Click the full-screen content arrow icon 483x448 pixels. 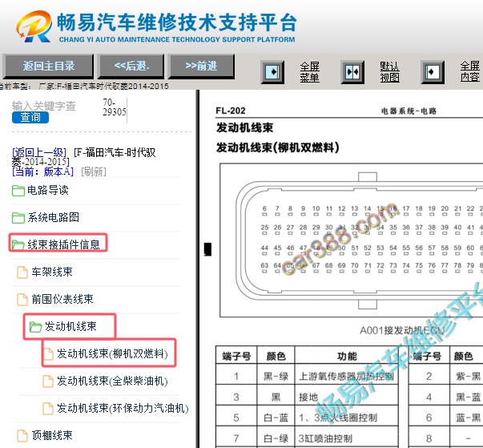pyautogui.click(x=433, y=72)
